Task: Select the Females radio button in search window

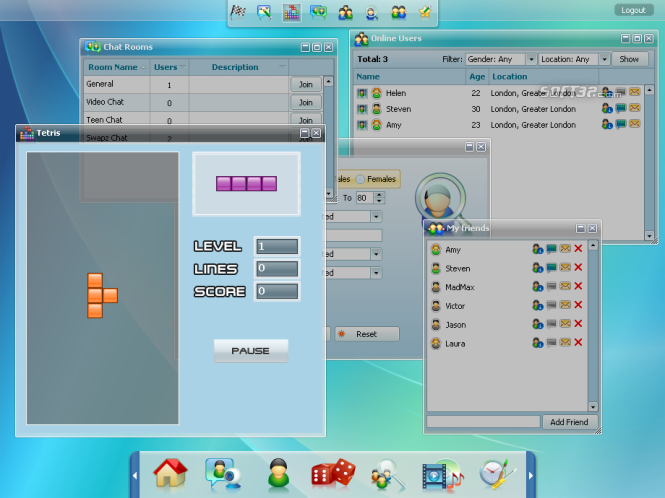Action: [x=360, y=179]
